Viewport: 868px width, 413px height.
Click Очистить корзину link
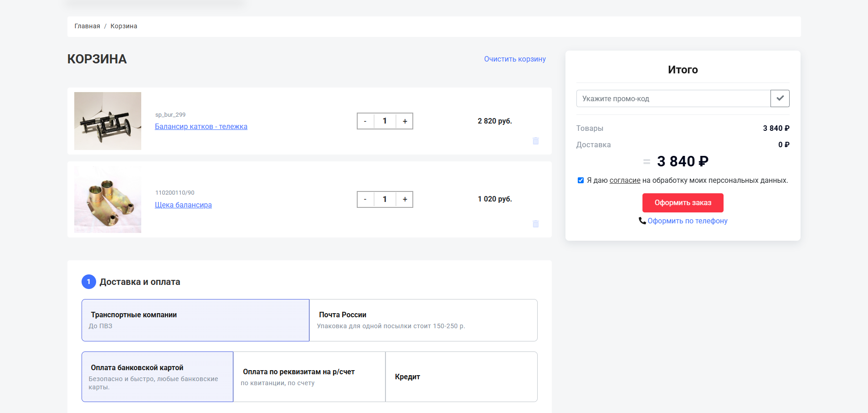click(515, 59)
